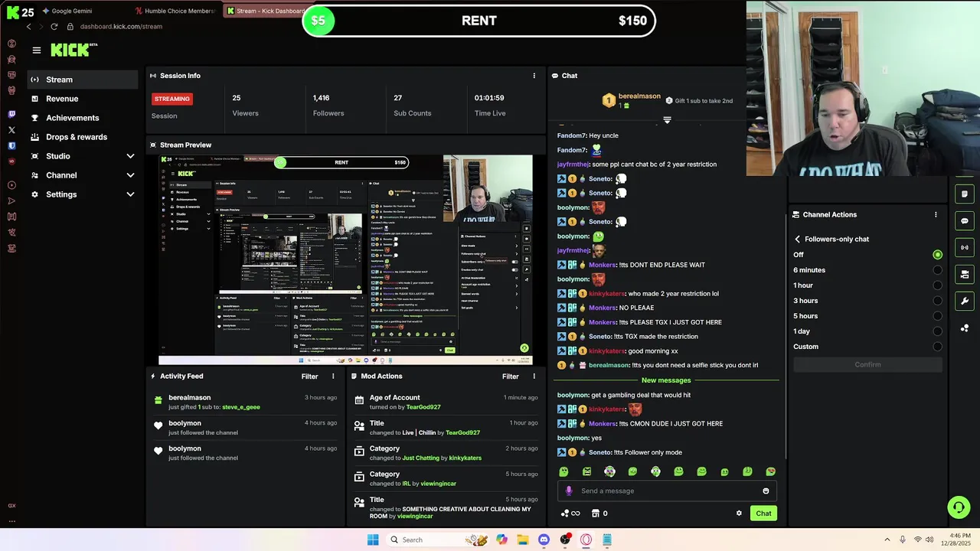Open the Stream sidebar item

83,80
